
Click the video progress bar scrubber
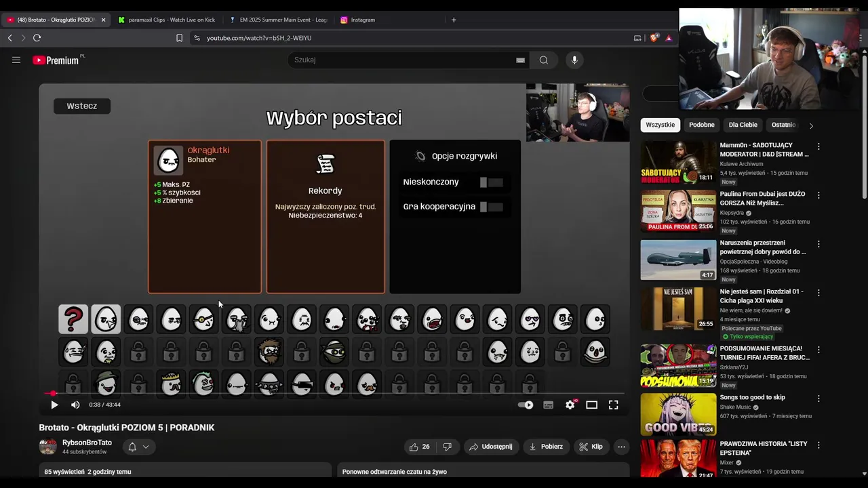coord(53,393)
